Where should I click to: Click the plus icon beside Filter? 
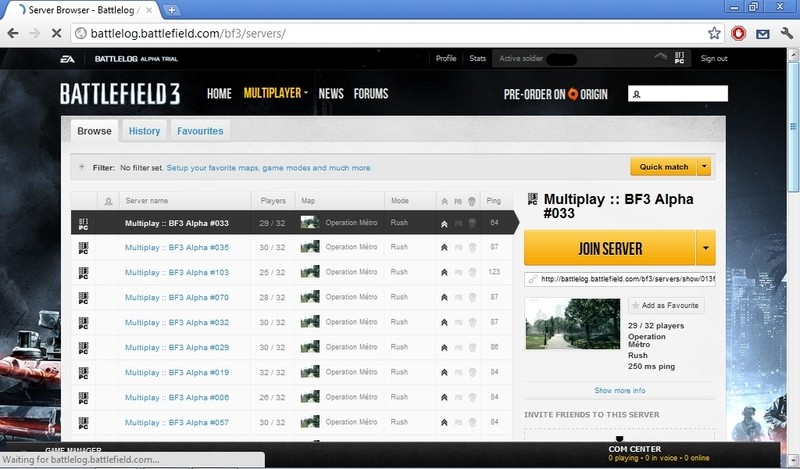tap(82, 168)
